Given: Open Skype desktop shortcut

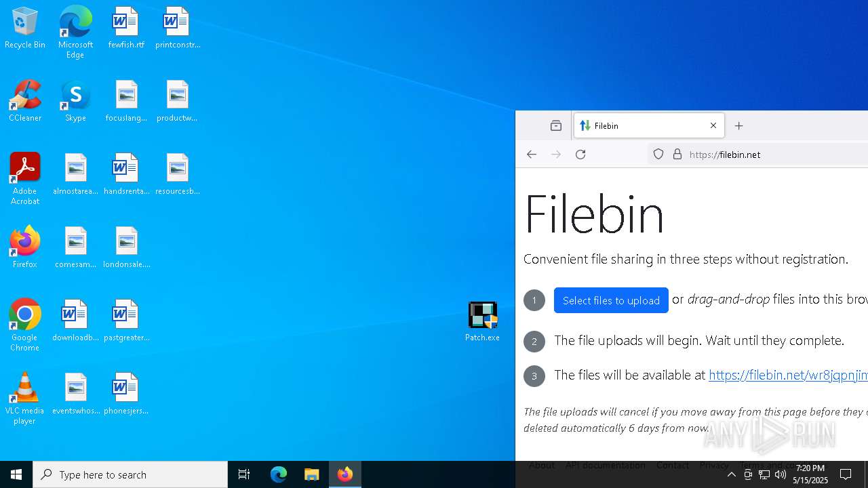Looking at the screenshot, I should point(75,102).
